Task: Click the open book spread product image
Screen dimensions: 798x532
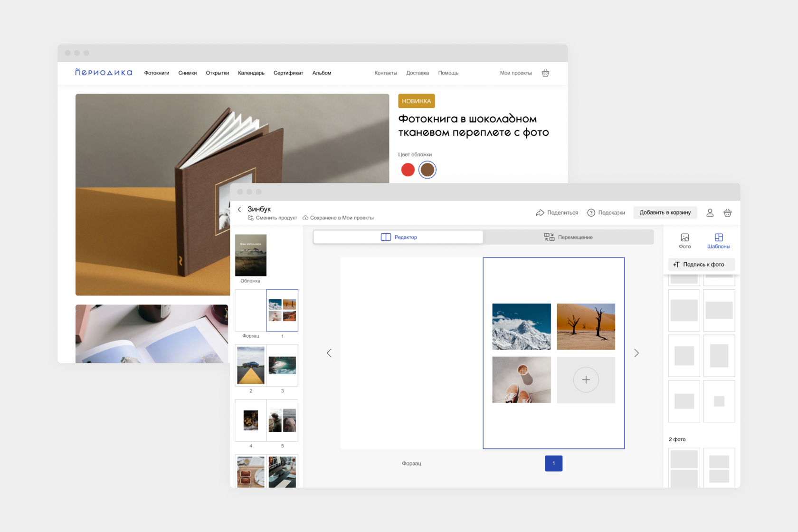Action: pyautogui.click(x=152, y=334)
